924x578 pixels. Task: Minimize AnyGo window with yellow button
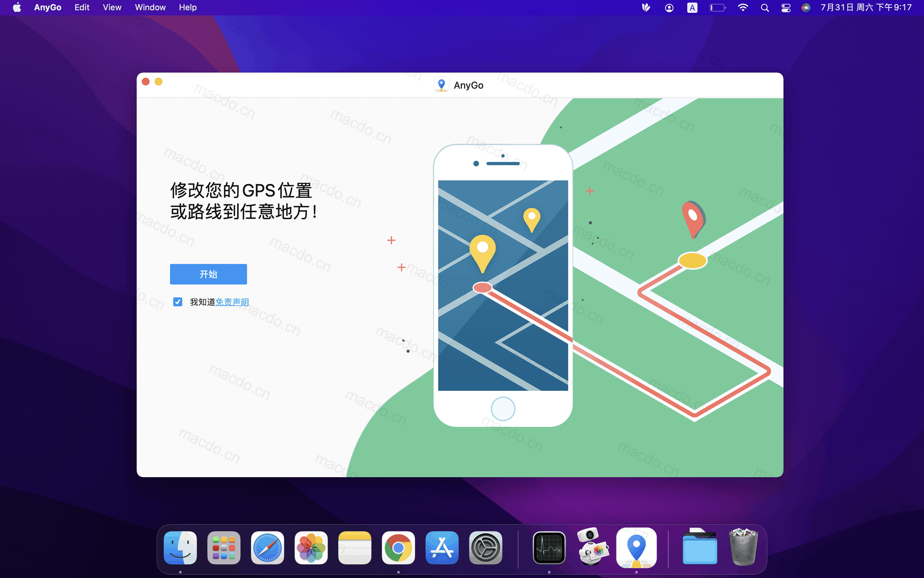[158, 82]
